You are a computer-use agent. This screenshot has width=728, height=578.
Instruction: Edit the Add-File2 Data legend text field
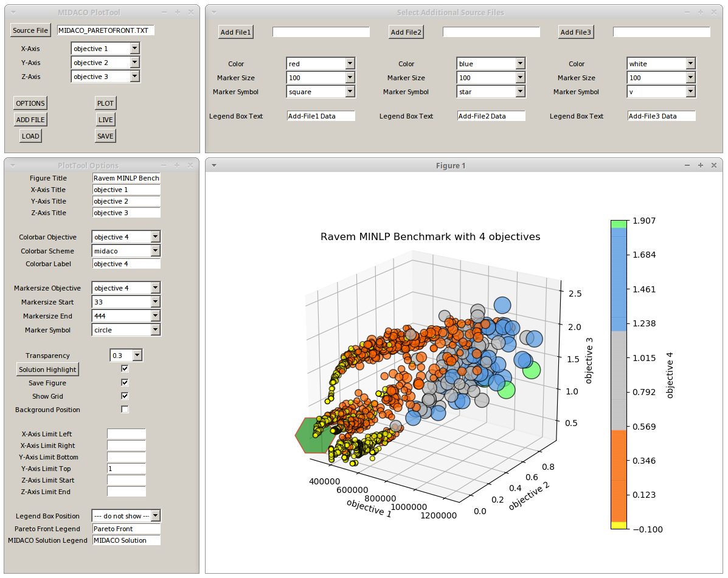tap(491, 116)
